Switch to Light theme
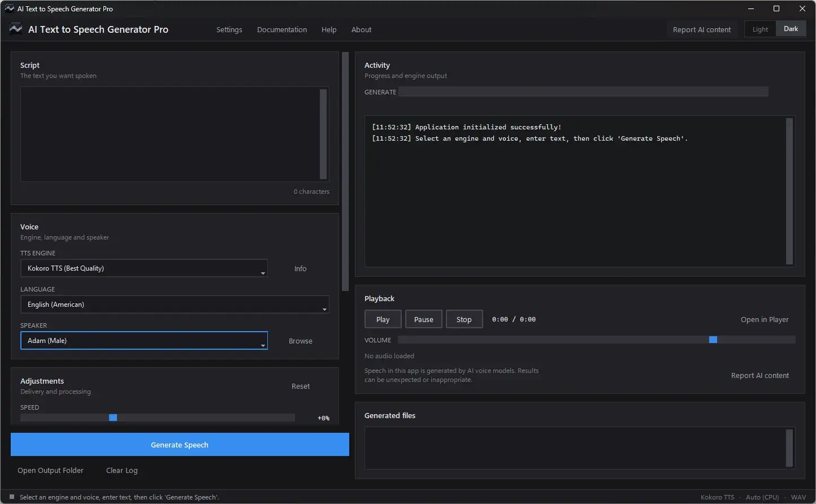 (760, 29)
